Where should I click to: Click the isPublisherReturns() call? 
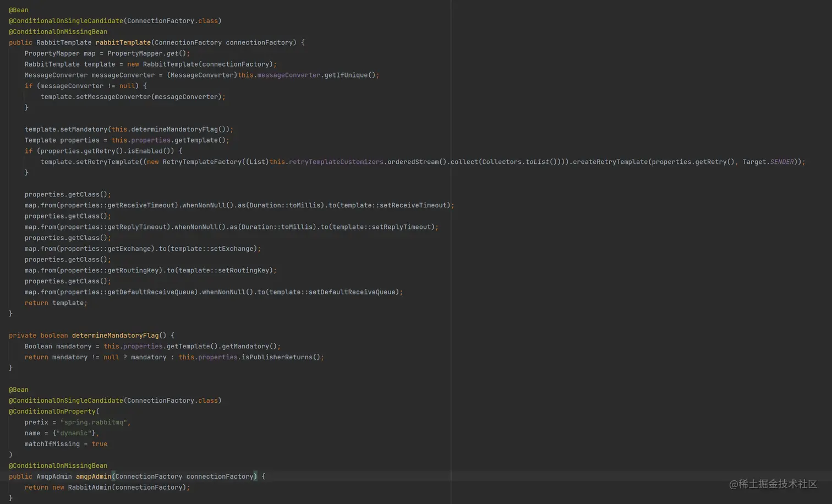(281, 357)
